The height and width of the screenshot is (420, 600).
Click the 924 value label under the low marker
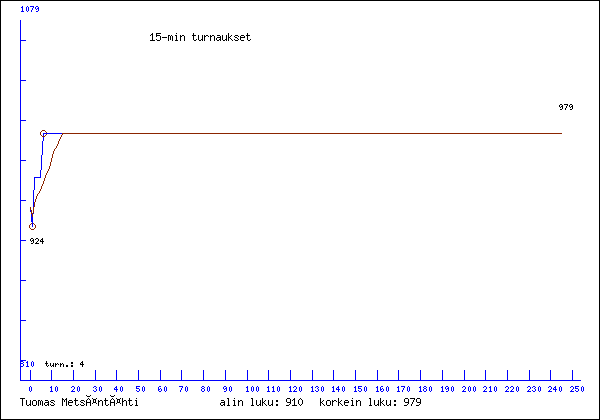pyautogui.click(x=36, y=241)
